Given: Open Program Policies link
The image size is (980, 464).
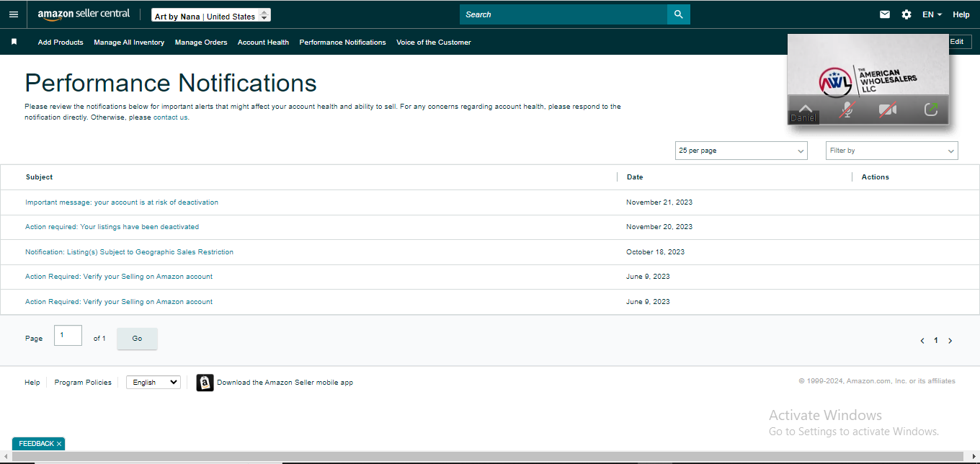Looking at the screenshot, I should 83,383.
